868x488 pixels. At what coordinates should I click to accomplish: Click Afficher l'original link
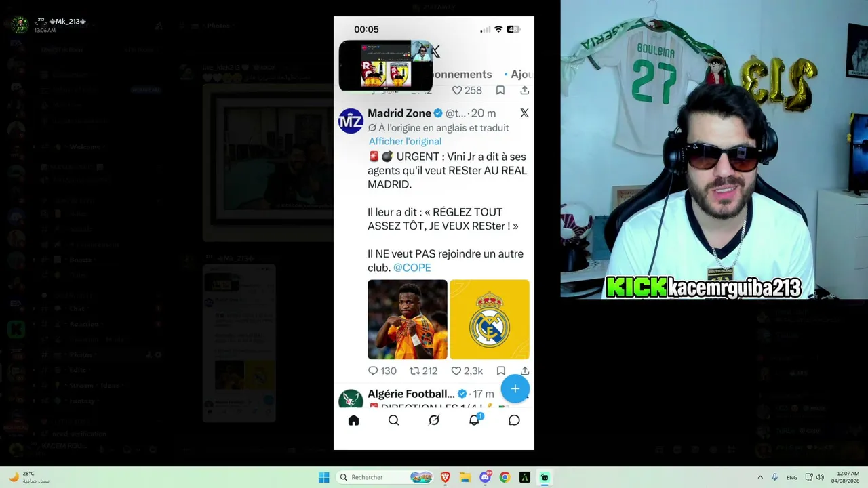coord(405,141)
